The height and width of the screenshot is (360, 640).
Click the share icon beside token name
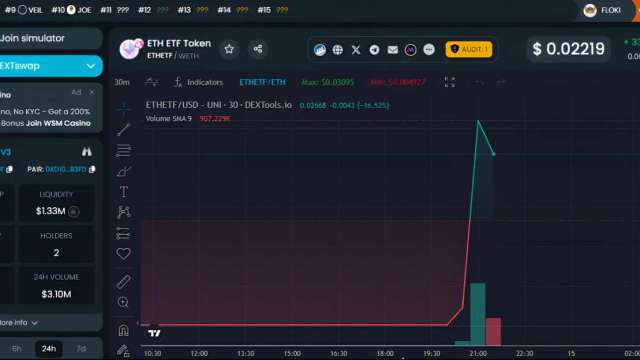tap(258, 49)
